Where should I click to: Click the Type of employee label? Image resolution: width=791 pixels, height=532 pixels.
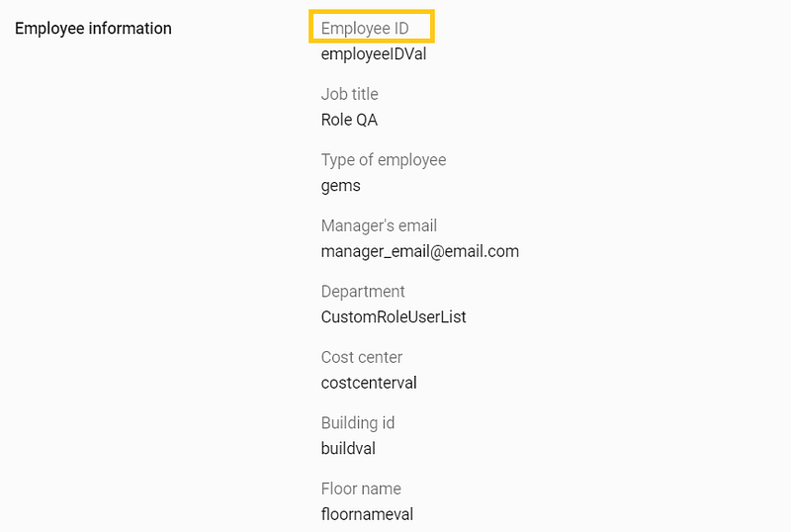(384, 160)
